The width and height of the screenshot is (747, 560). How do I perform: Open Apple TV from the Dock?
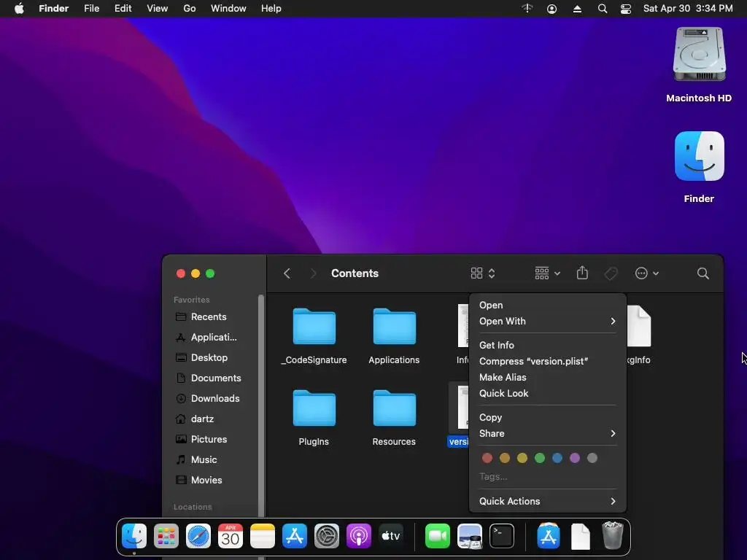391,536
